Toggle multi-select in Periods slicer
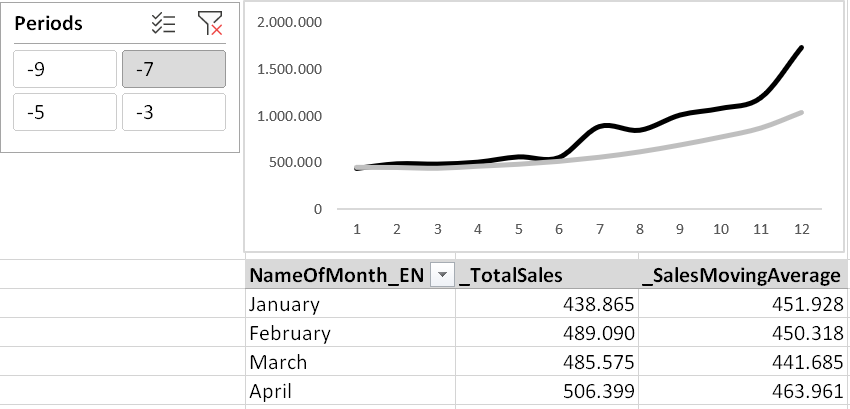The width and height of the screenshot is (850, 409). coord(163,24)
